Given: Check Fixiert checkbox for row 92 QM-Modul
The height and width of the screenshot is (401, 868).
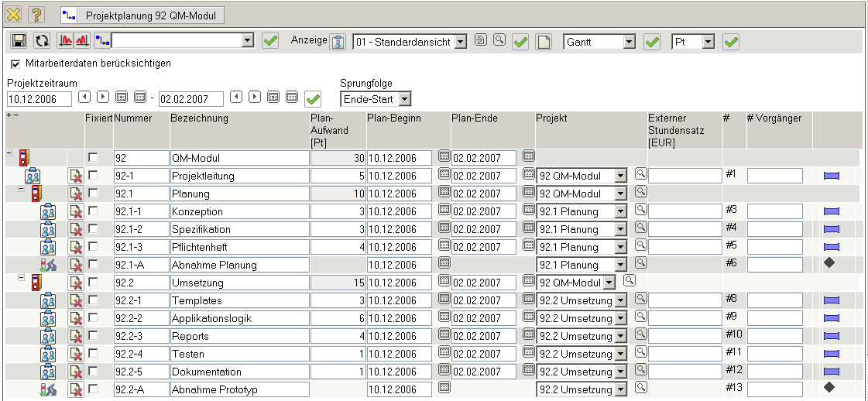Looking at the screenshot, I should click(93, 158).
